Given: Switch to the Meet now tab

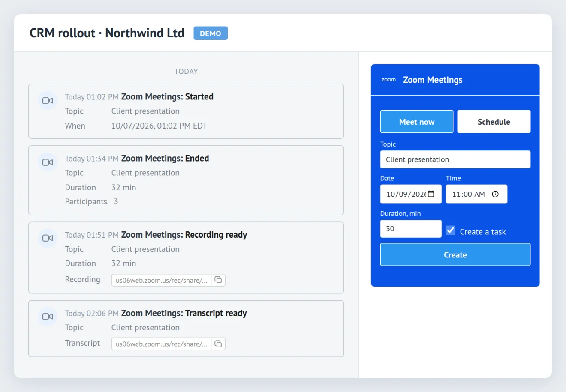Looking at the screenshot, I should 416,122.
